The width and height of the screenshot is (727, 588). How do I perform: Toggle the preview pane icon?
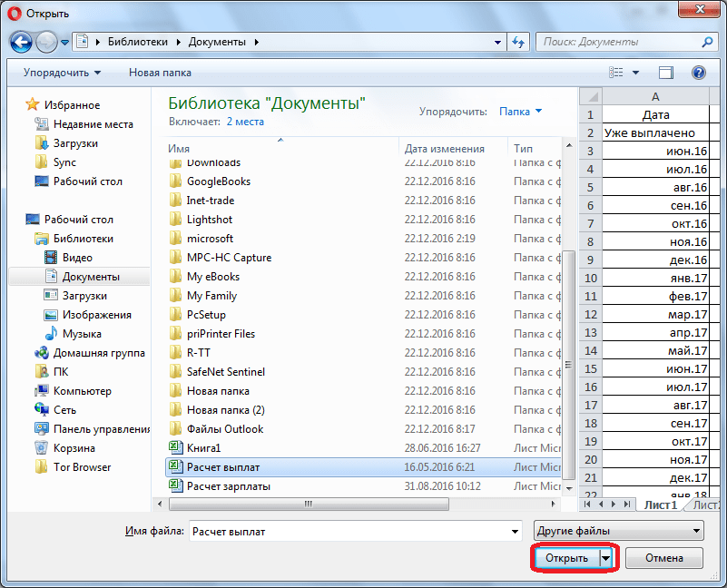coord(666,73)
